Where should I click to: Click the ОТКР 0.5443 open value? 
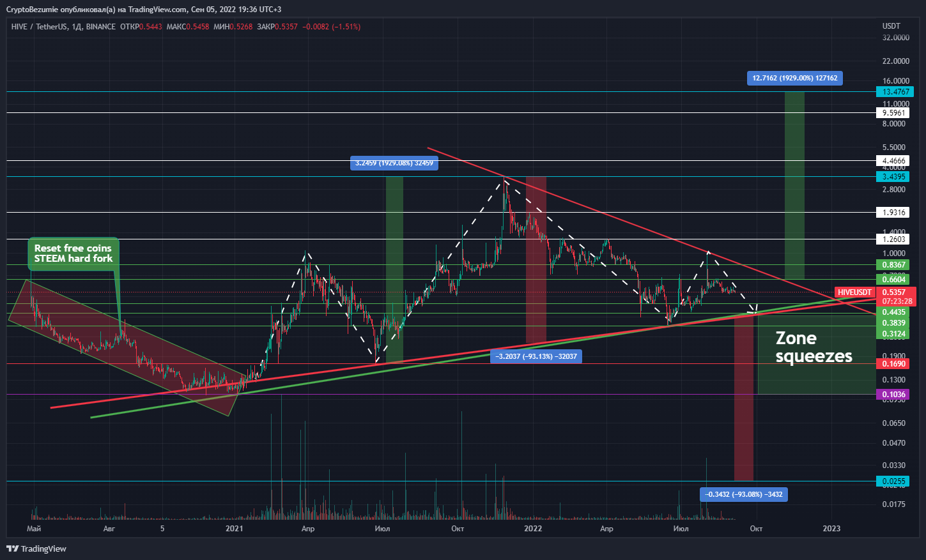tap(141, 27)
